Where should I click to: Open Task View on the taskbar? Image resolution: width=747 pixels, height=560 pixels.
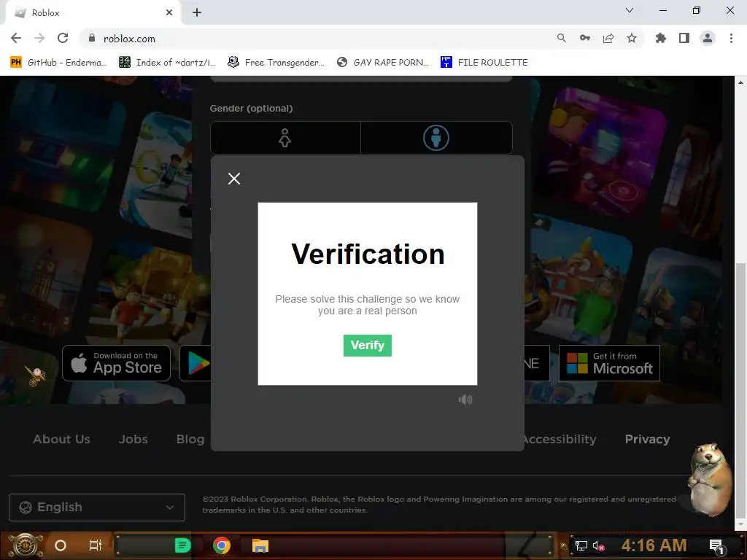pyautogui.click(x=96, y=545)
